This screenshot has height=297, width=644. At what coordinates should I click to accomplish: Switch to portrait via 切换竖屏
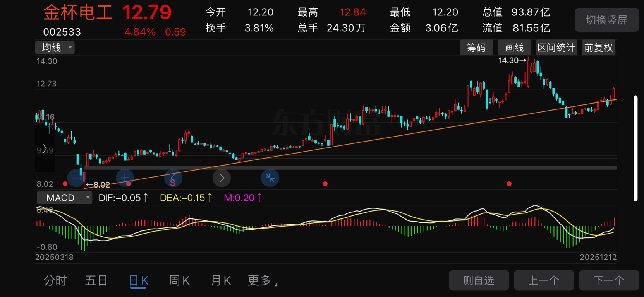(x=607, y=20)
